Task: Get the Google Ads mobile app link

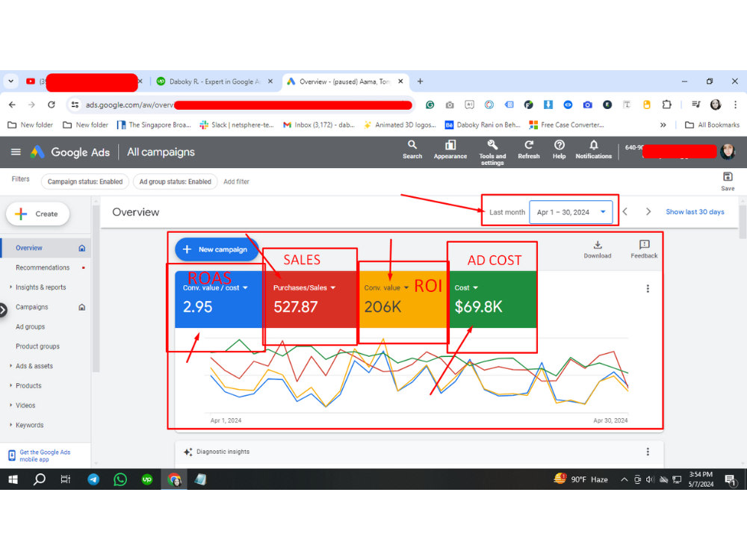Action: pos(45,455)
